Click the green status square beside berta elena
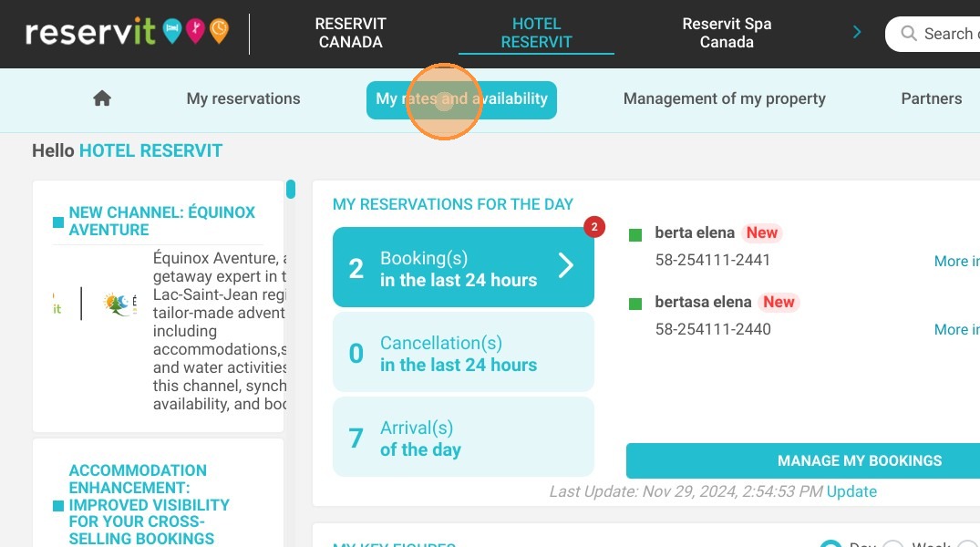Screen dimensions: 980x547 click(x=635, y=235)
